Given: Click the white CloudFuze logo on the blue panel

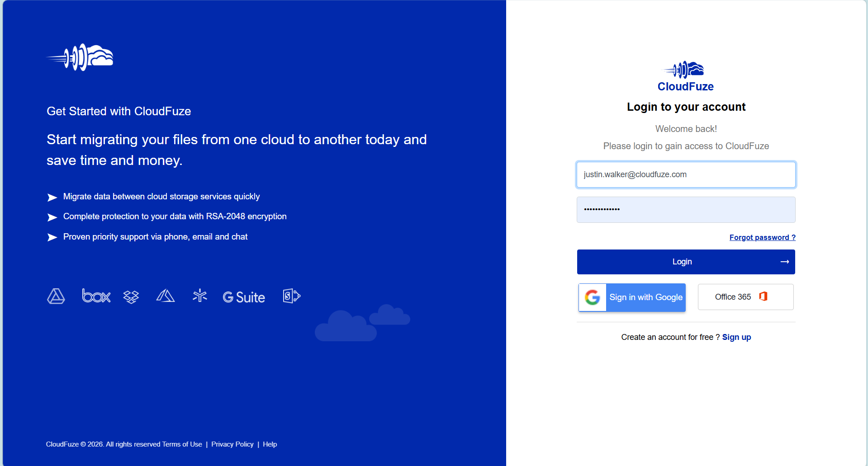Looking at the screenshot, I should 80,57.
